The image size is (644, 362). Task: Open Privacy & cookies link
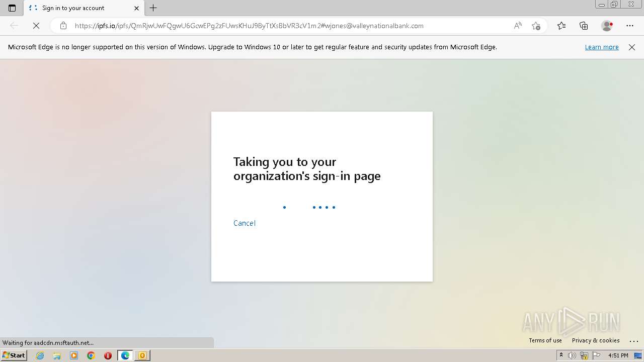596,340
